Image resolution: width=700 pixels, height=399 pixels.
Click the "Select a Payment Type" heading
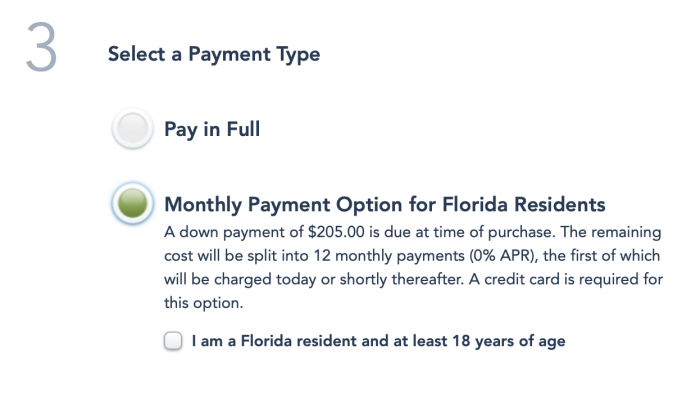click(214, 54)
